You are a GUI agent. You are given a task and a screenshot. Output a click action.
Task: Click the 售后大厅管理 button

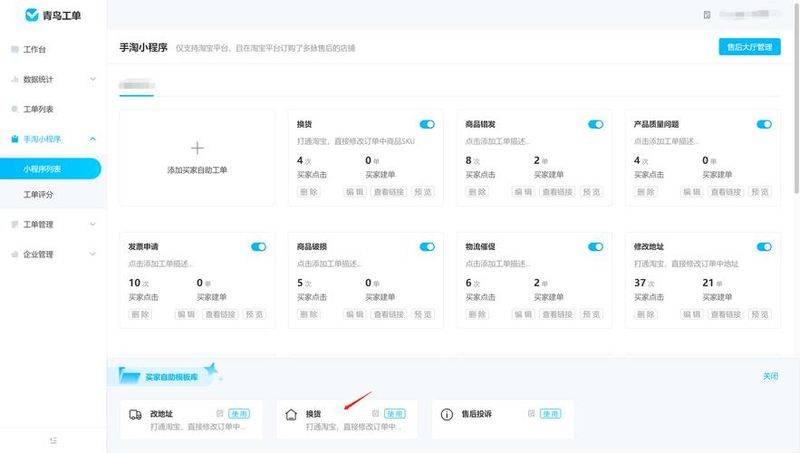point(749,47)
